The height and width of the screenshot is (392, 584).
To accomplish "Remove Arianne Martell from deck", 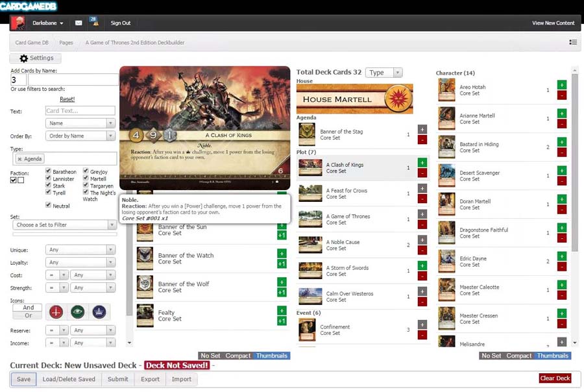I will (x=562, y=124).
